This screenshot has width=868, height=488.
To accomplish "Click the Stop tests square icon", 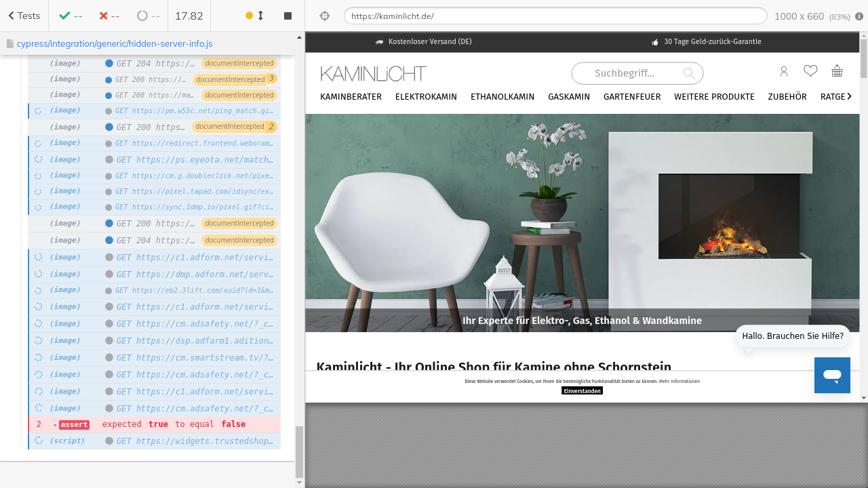I will 288,16.
